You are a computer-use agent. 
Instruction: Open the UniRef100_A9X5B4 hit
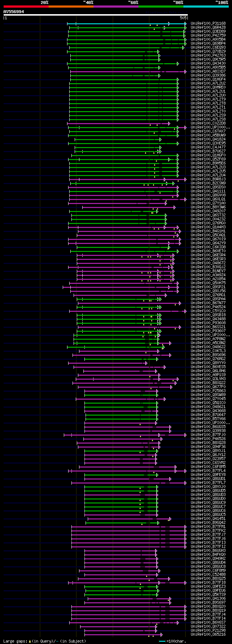(208, 40)
